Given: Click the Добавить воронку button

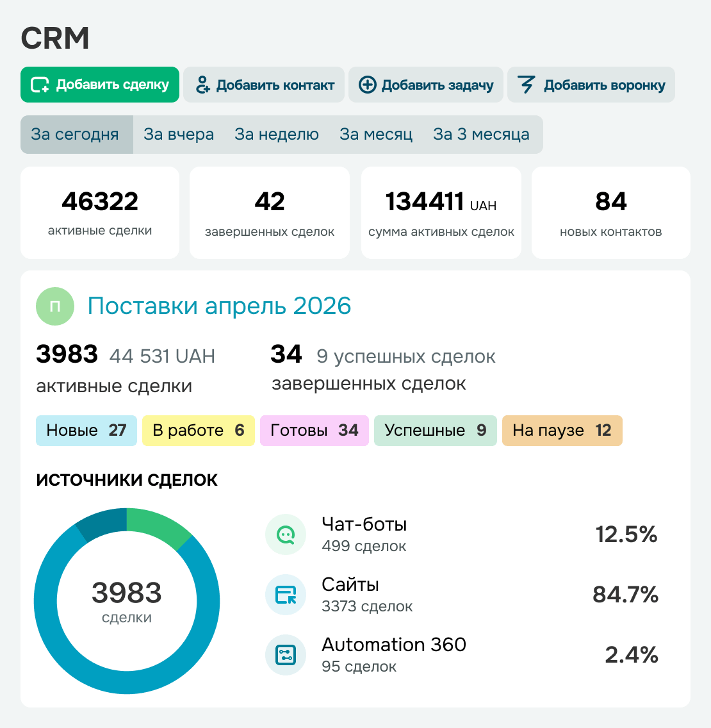Looking at the screenshot, I should coord(591,85).
